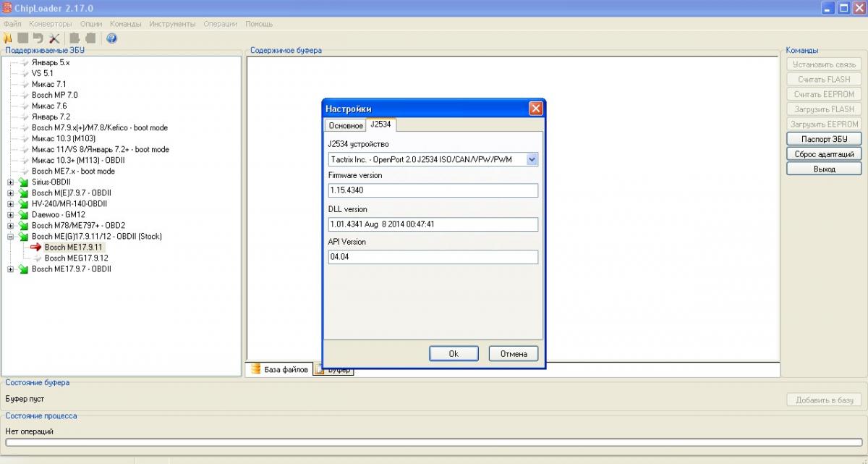Open the J2534 устройство device dropdown
The height and width of the screenshot is (464, 868).
(x=532, y=159)
